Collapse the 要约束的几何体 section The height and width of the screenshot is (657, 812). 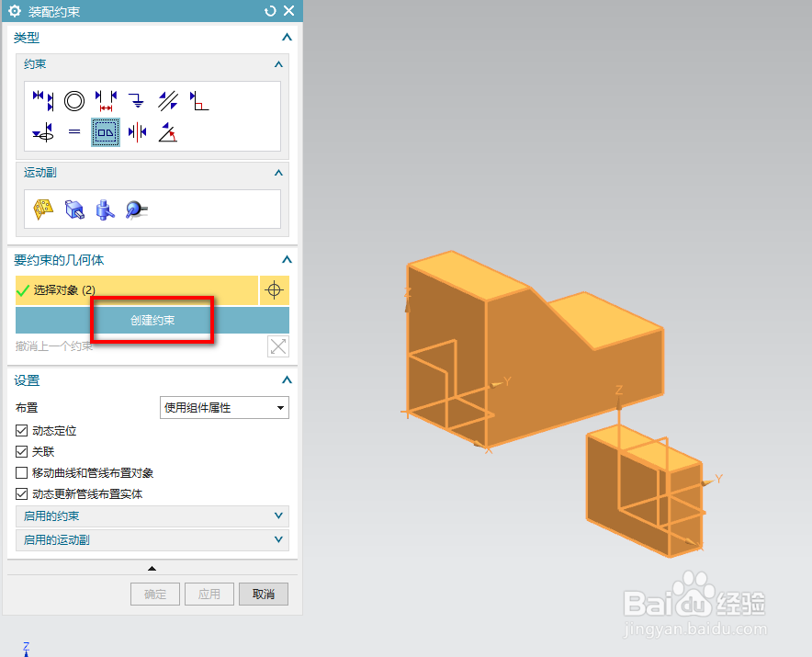(287, 260)
